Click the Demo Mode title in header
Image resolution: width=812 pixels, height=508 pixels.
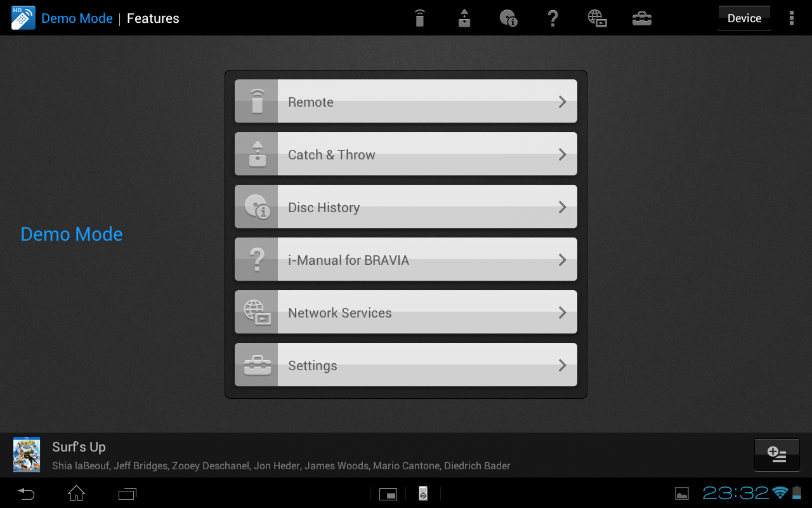pos(77,18)
